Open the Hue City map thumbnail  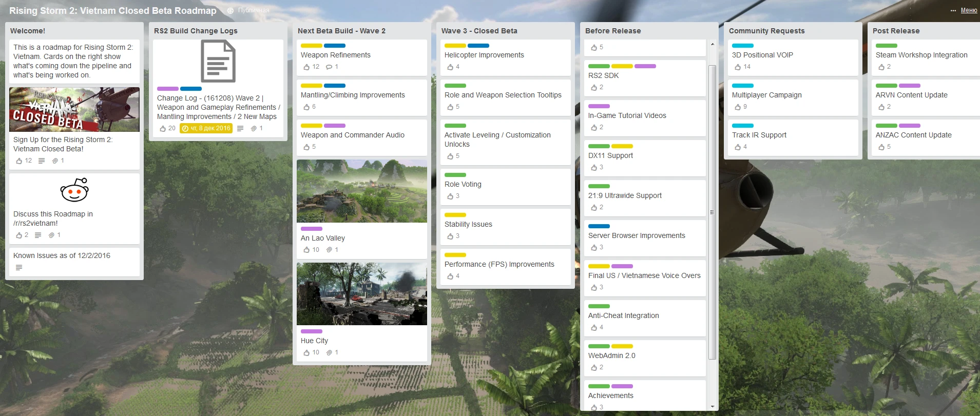pyautogui.click(x=362, y=294)
